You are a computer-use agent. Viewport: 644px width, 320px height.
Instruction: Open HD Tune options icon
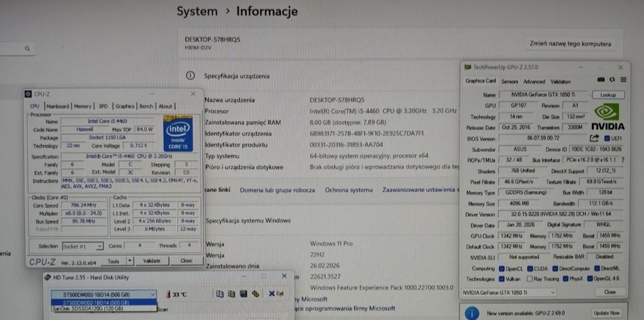(x=256, y=294)
